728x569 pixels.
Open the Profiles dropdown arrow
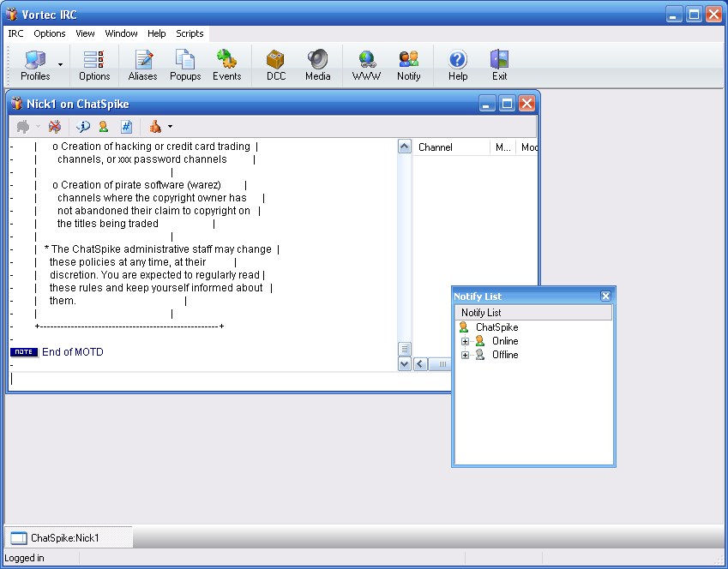click(60, 65)
